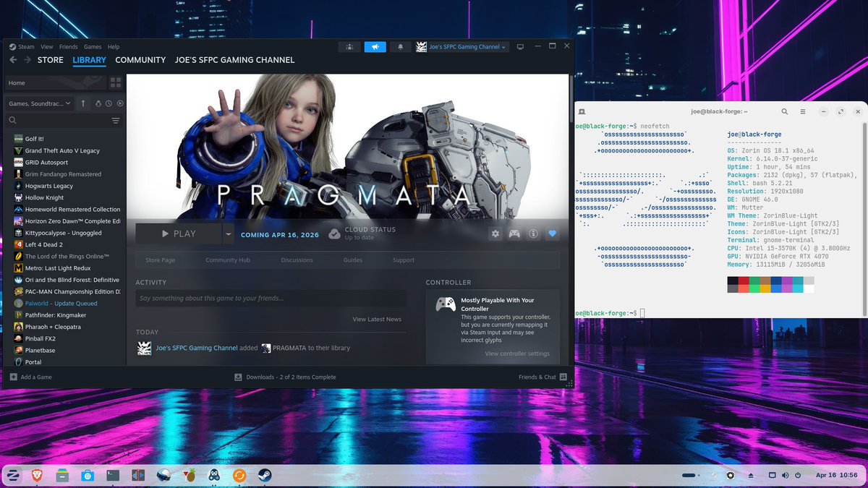Open JOE'S SFPC GAMING CHANNEL profile tab
This screenshot has height=488, width=868.
click(x=235, y=60)
